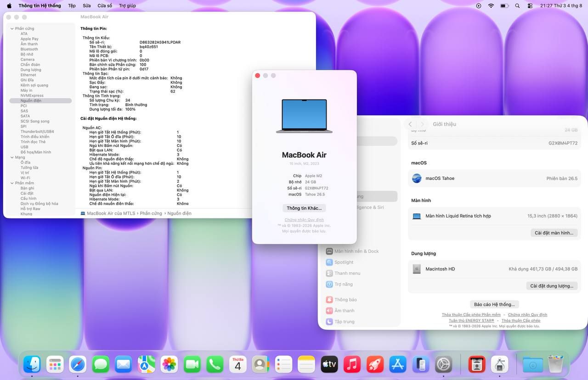Image resolution: width=588 pixels, height=380 pixels.
Task: Open the Mail app in the Dock
Action: pos(124,364)
